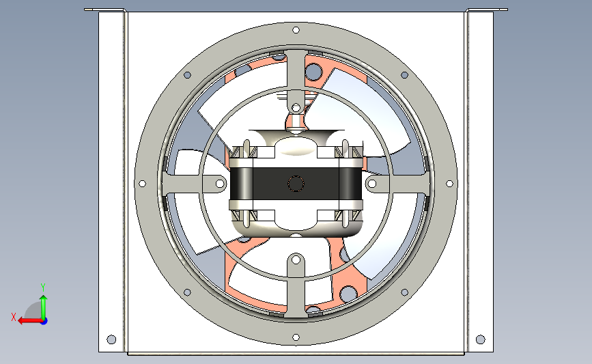Select the left motor bracket arm hole
592x364 pixels.
220,184
